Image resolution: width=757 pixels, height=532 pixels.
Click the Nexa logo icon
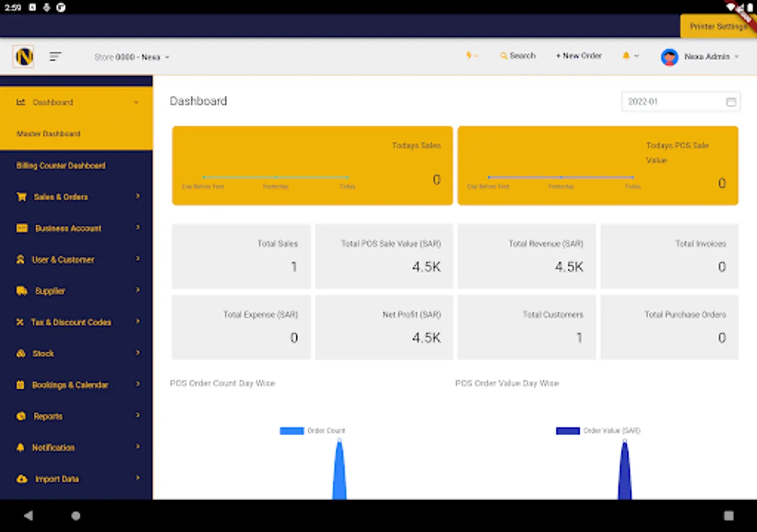pos(23,57)
